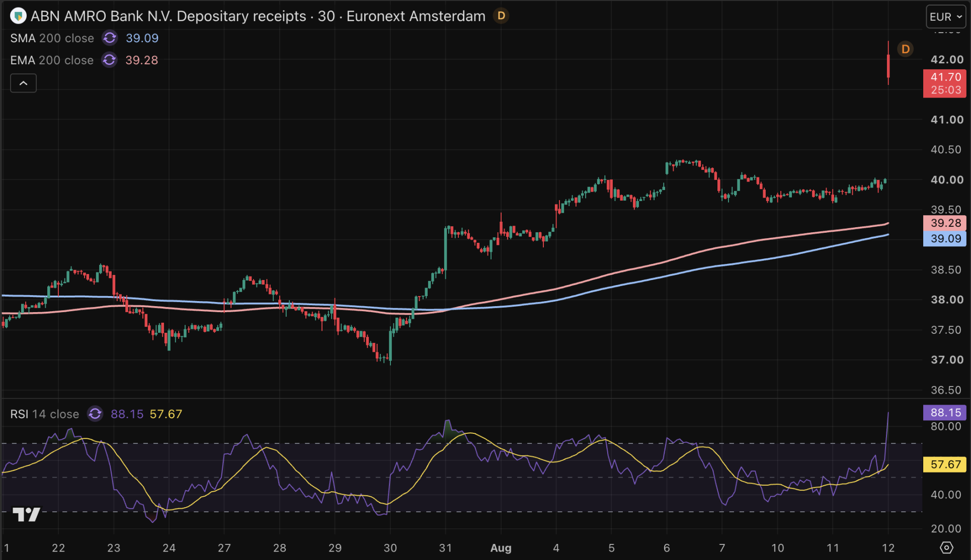Click the EMA 200 refresh cycle icon
This screenshot has height=560, width=971.
[x=110, y=60]
